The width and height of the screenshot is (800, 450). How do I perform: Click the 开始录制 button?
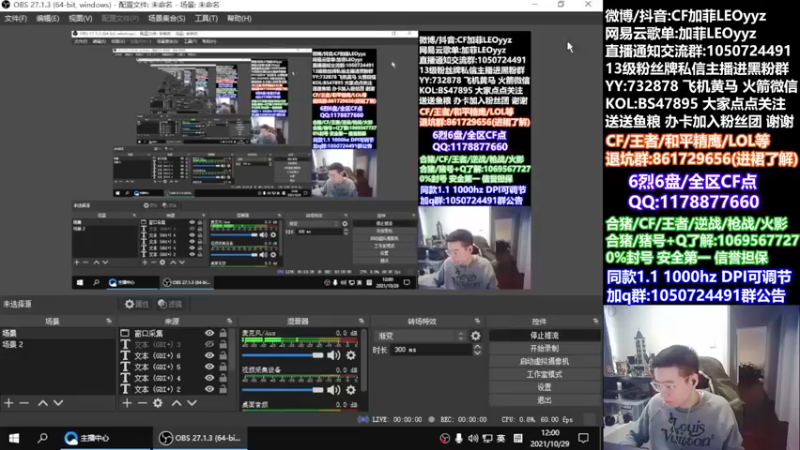[544, 348]
